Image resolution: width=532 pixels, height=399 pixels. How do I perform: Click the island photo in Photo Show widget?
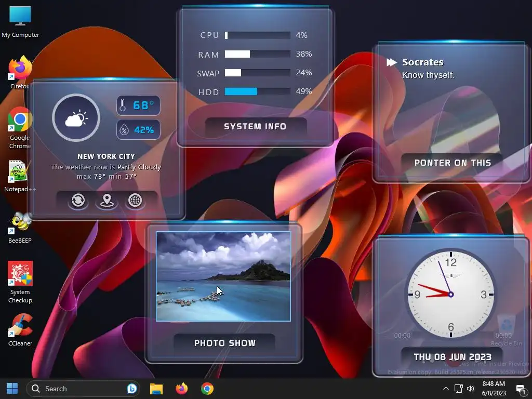223,276
